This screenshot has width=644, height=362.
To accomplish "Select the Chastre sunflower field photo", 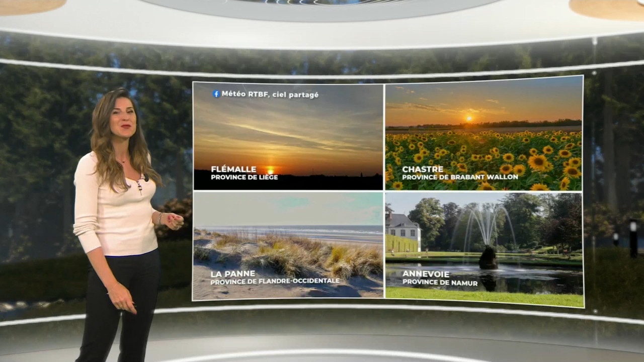I will 484,134.
